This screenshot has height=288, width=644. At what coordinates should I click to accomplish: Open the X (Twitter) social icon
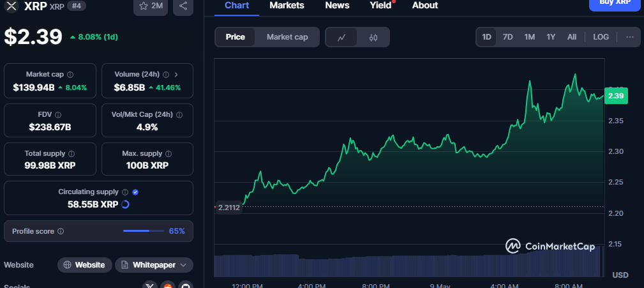150,285
